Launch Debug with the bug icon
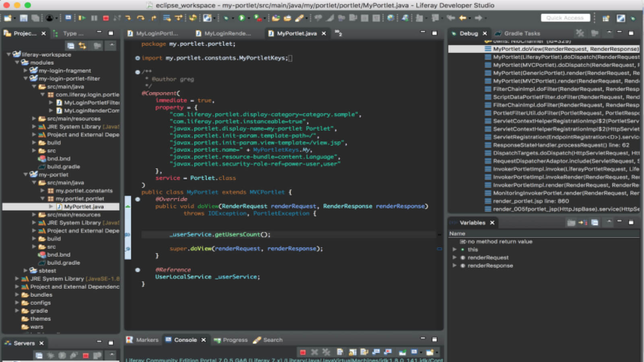The image size is (644, 362). click(x=226, y=18)
